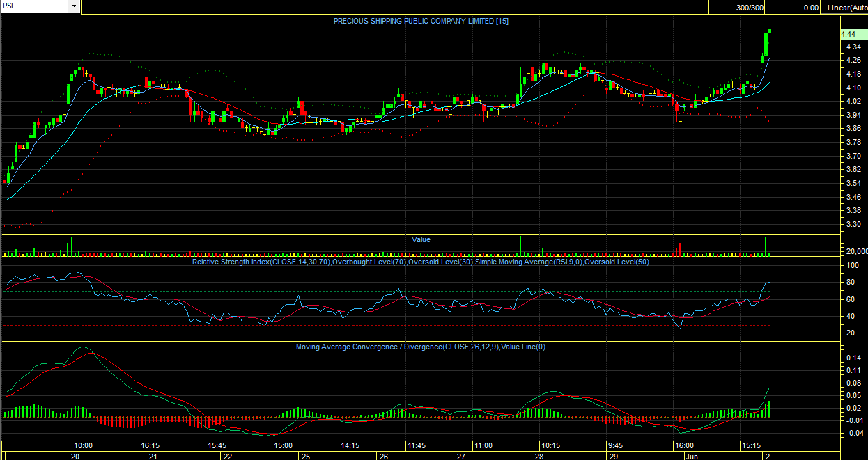This screenshot has height=460, width=868.
Task: Click the highlighted current price 4.44
Action: tap(853, 34)
